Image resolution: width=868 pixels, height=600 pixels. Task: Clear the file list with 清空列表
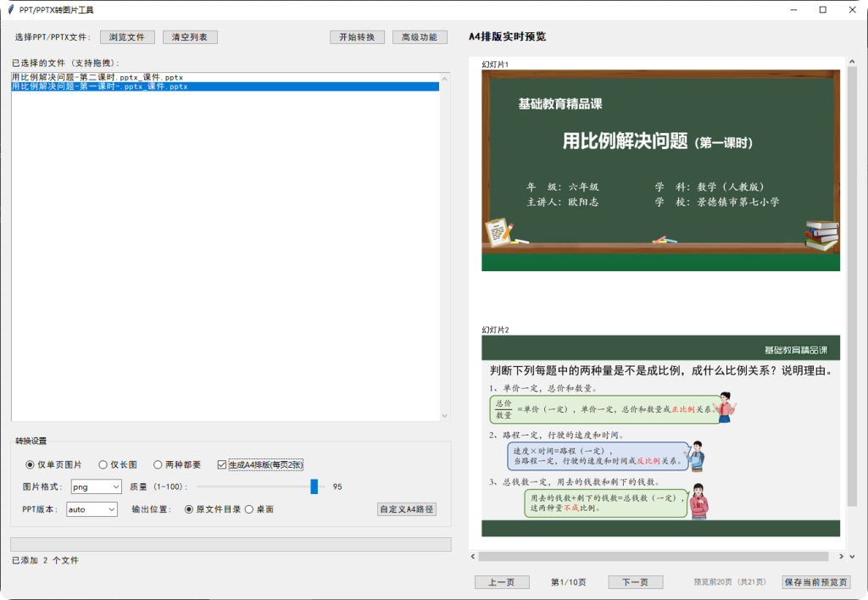(x=190, y=36)
